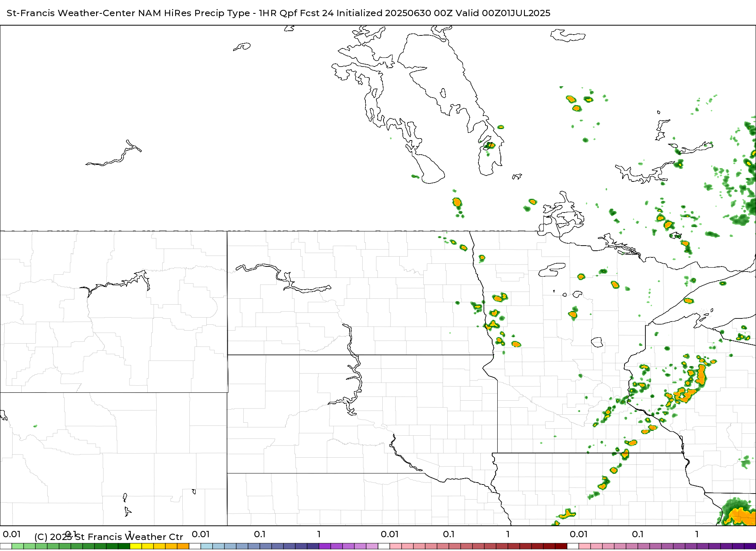Pick the darkest maroon red legend swatch
The width and height of the screenshot is (756, 551).
click(x=561, y=546)
